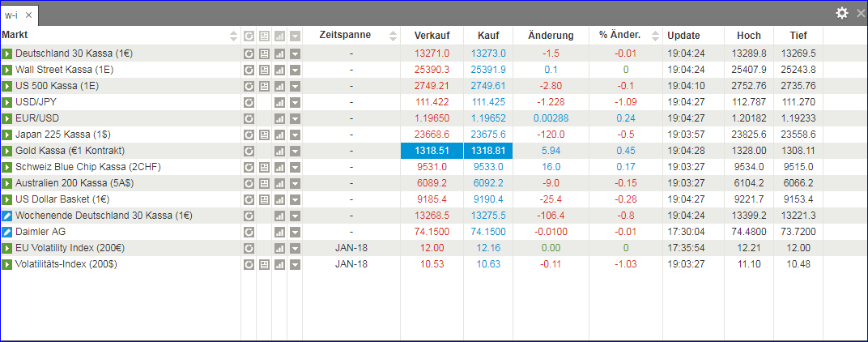Click the circular arrow icon for USD/JPY
The width and height of the screenshot is (868, 342).
pyautogui.click(x=249, y=102)
